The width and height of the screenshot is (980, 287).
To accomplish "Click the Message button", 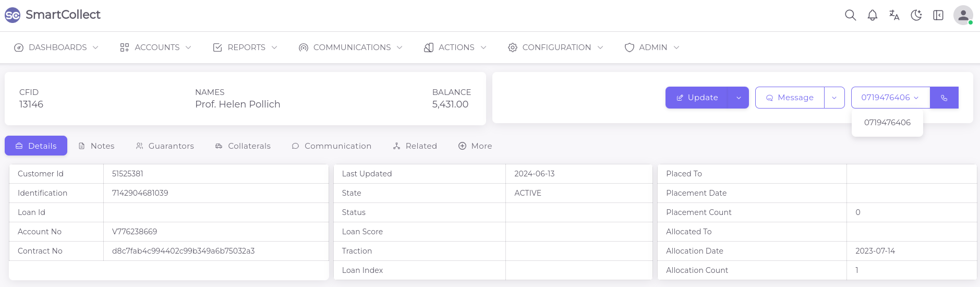I will 790,98.
